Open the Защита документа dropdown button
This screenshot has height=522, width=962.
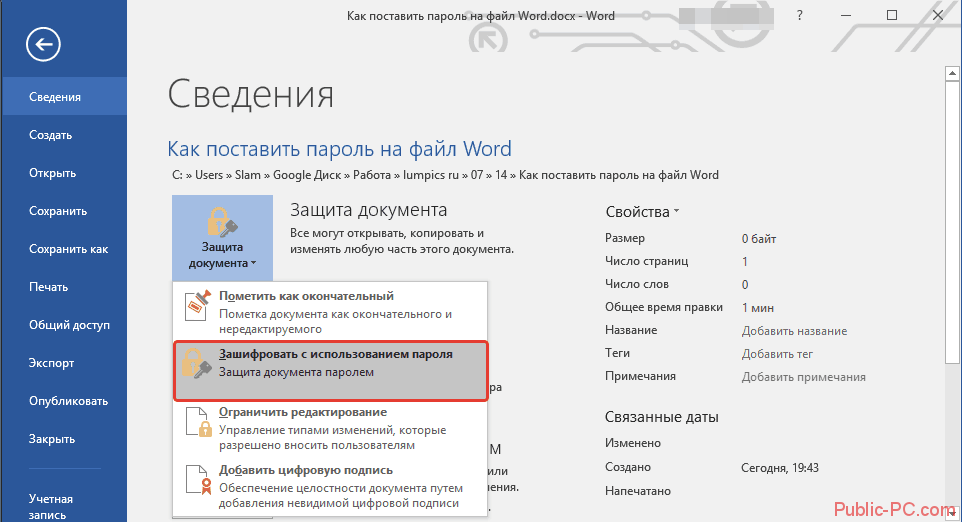pos(222,238)
